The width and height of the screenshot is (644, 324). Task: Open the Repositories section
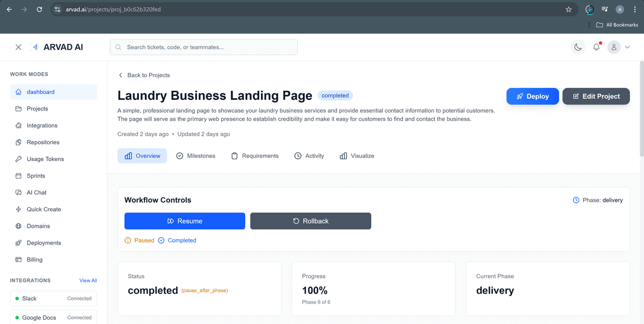click(43, 142)
